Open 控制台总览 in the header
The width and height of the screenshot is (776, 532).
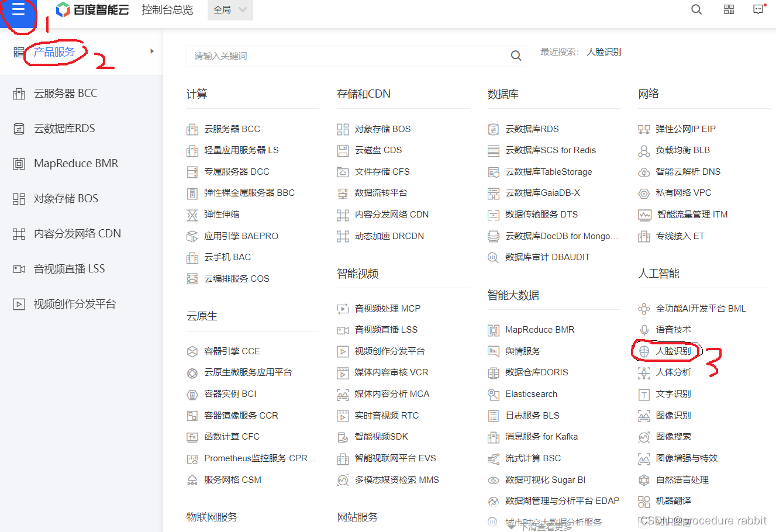167,10
